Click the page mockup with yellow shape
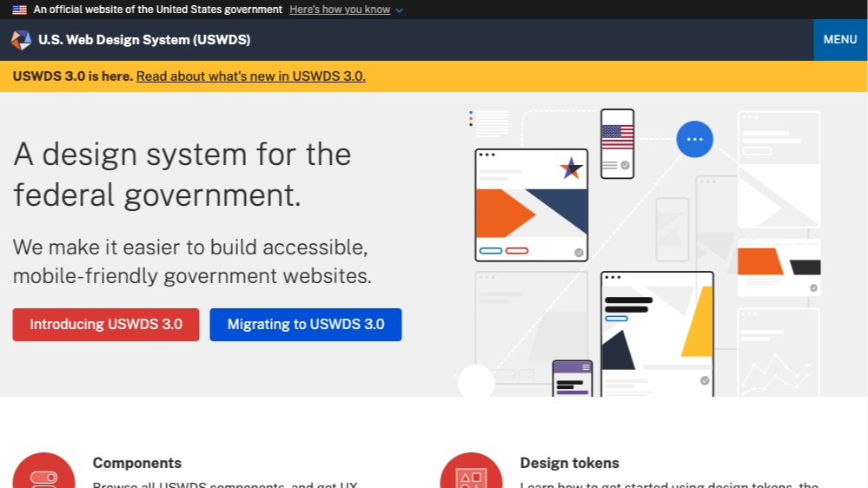Screen dimensions: 868x488 (657, 334)
